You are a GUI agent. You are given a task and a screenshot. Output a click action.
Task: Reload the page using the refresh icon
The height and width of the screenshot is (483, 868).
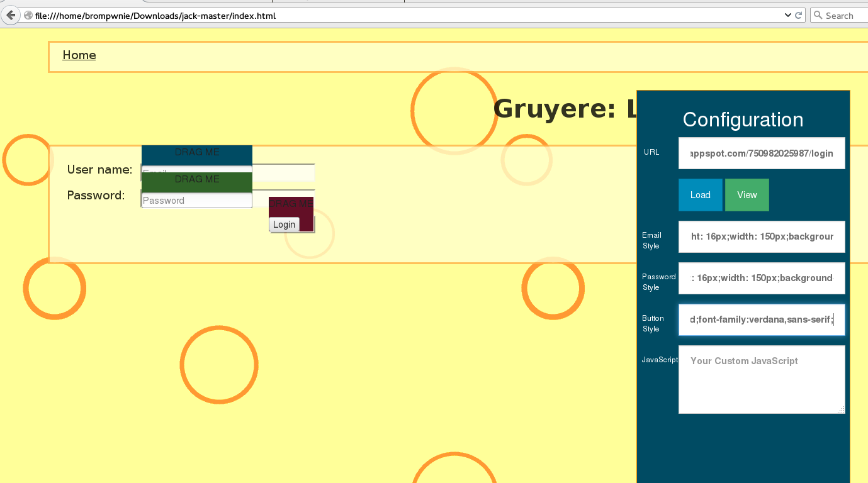coord(799,15)
